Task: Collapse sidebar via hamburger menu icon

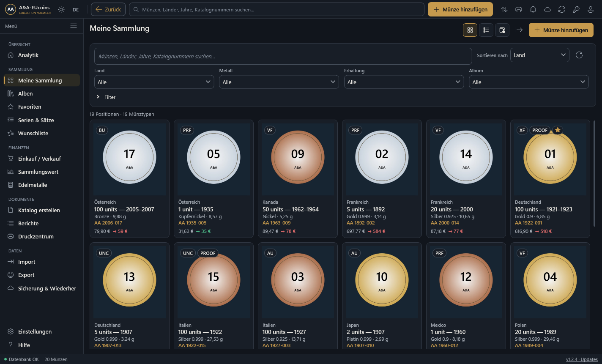Action: [74, 26]
